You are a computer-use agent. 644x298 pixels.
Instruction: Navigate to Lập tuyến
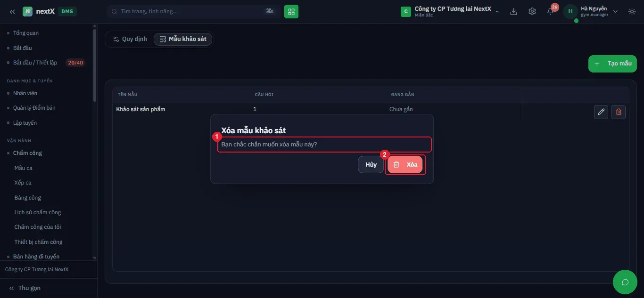point(25,123)
